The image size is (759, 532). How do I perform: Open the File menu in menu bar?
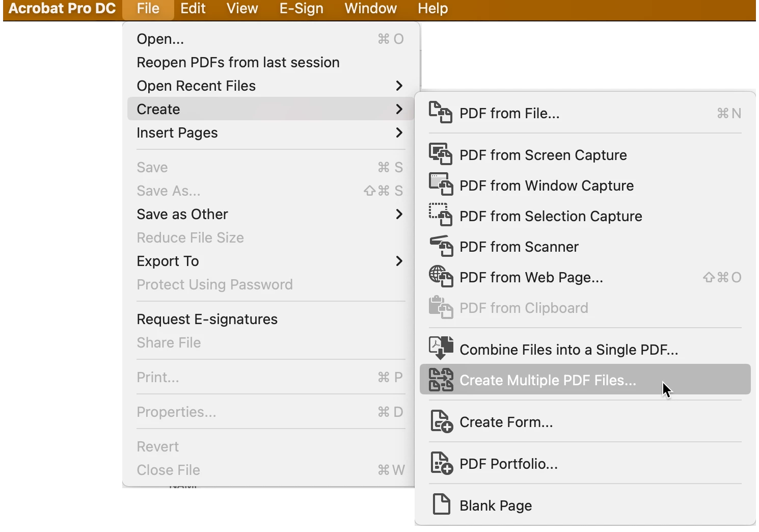point(148,9)
